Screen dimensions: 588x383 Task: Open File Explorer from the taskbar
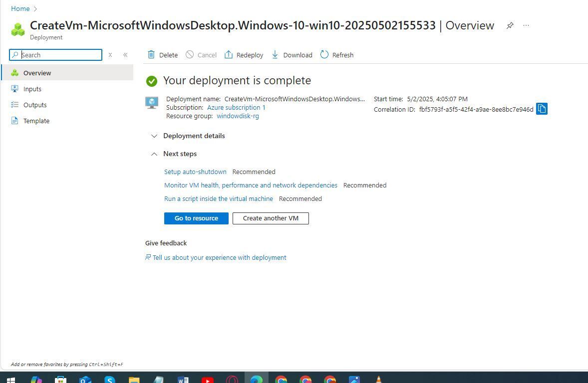pyautogui.click(x=134, y=379)
